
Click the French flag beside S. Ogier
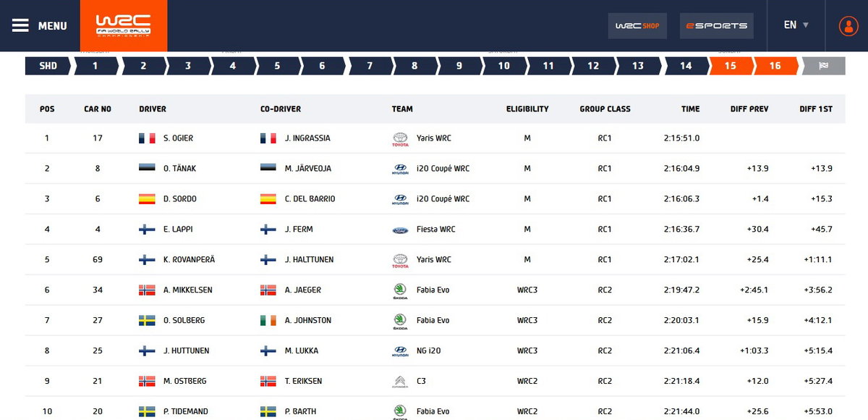147,138
